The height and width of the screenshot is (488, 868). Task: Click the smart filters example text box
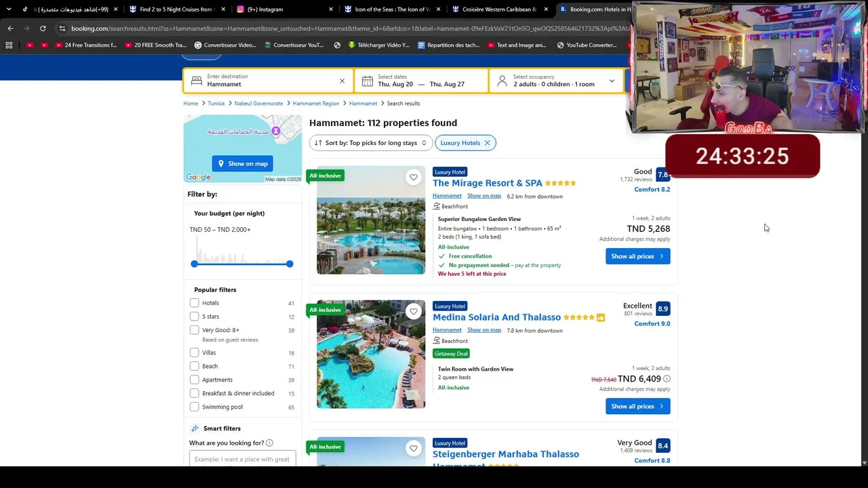coord(243,459)
